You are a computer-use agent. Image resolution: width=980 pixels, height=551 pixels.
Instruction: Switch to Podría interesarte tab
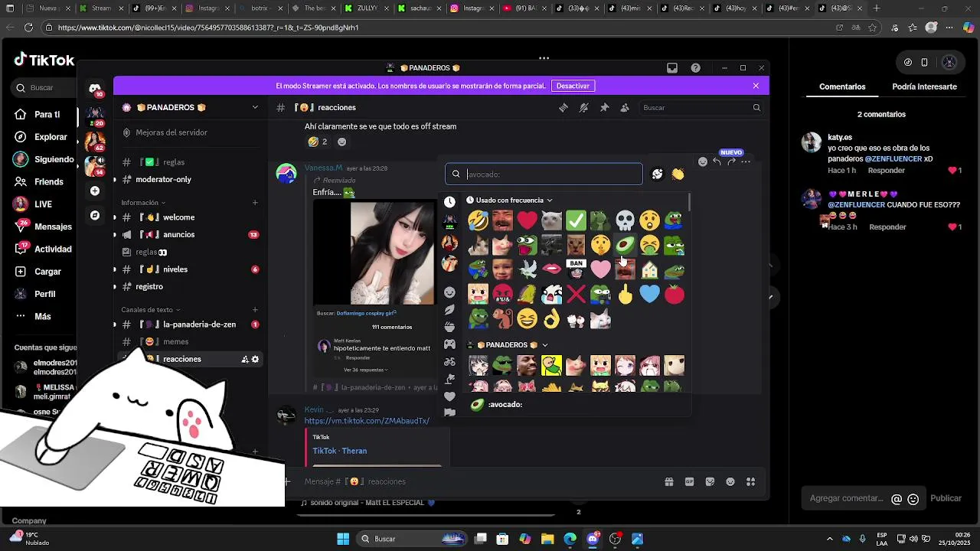point(924,86)
